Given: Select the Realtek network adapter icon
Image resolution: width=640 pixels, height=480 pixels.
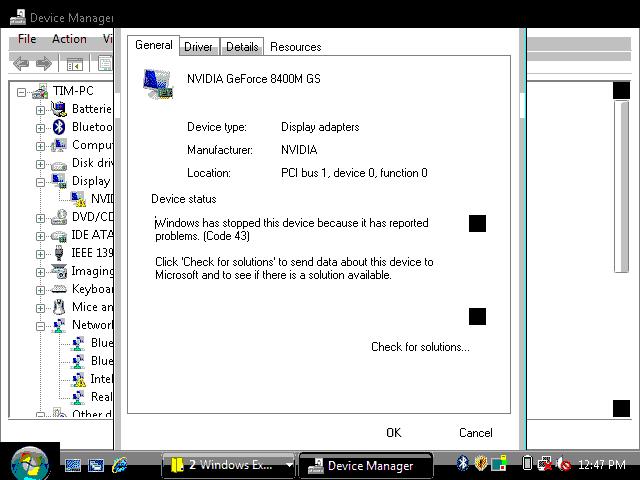Looking at the screenshot, I should pos(78,397).
